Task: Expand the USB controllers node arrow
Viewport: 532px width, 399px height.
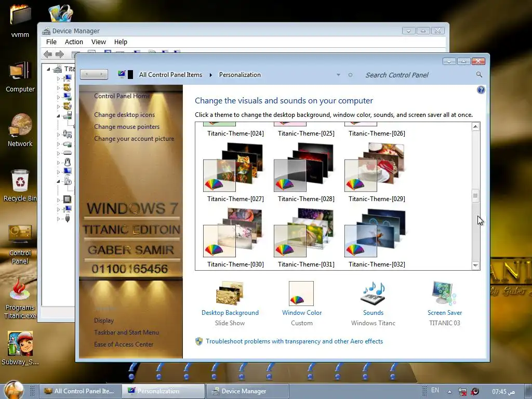Action: (x=58, y=219)
